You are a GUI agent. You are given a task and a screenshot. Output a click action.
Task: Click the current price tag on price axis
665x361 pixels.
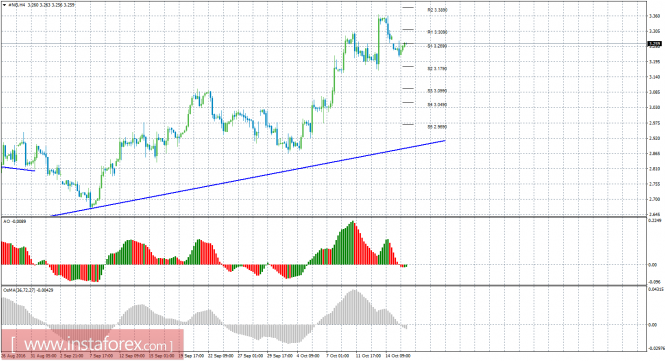tap(655, 44)
